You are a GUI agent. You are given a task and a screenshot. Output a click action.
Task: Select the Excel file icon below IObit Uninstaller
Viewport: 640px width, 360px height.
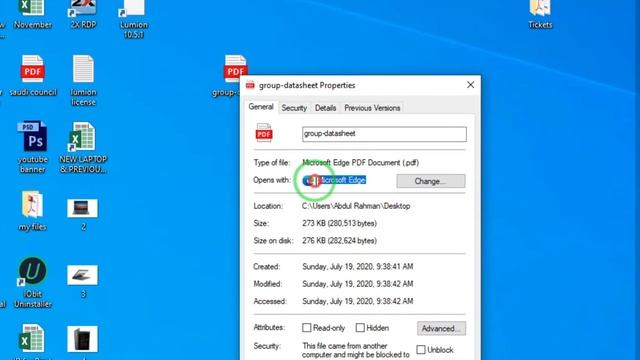tap(32, 338)
